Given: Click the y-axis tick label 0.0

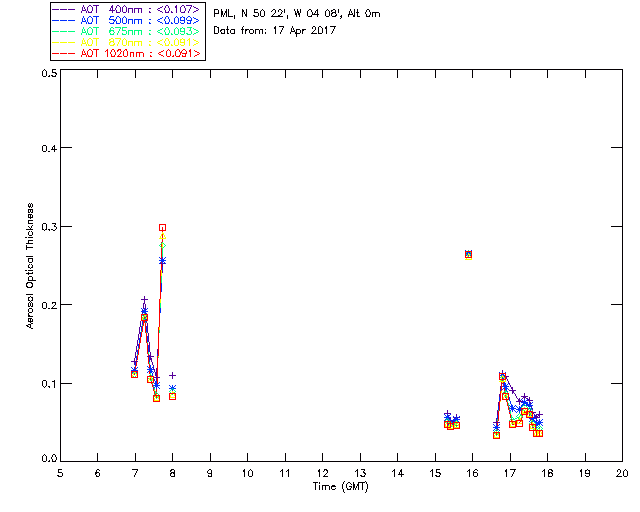Looking at the screenshot, I should point(49,459).
